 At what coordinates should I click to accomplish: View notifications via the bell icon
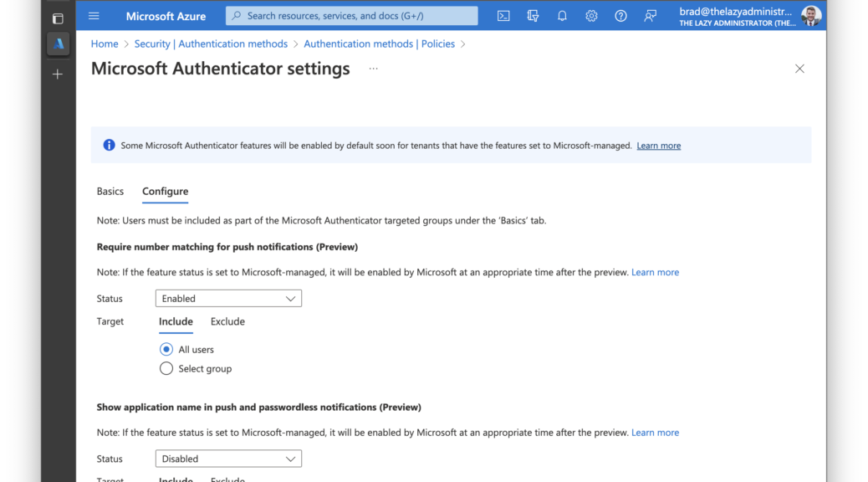coord(562,16)
